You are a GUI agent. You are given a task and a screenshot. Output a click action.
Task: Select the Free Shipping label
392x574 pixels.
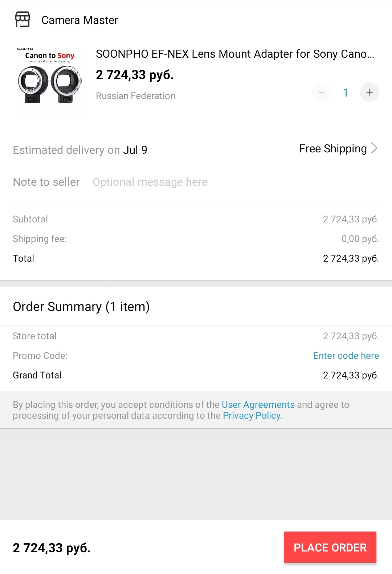333,149
